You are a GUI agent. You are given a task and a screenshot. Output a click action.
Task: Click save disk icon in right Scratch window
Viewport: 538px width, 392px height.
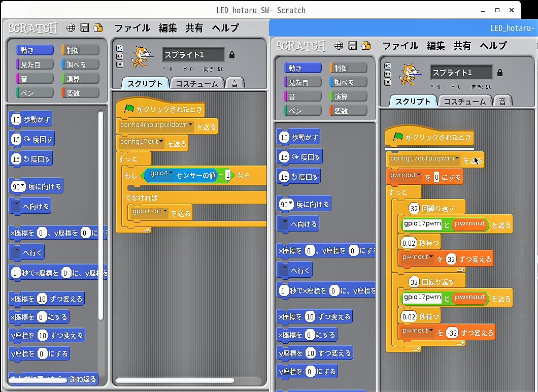pyautogui.click(x=352, y=46)
